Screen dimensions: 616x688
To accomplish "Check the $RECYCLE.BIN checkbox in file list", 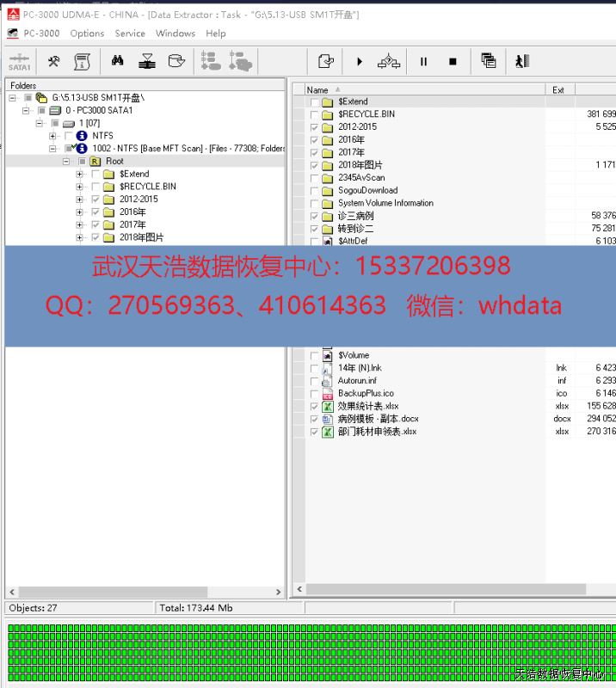I will click(x=315, y=114).
